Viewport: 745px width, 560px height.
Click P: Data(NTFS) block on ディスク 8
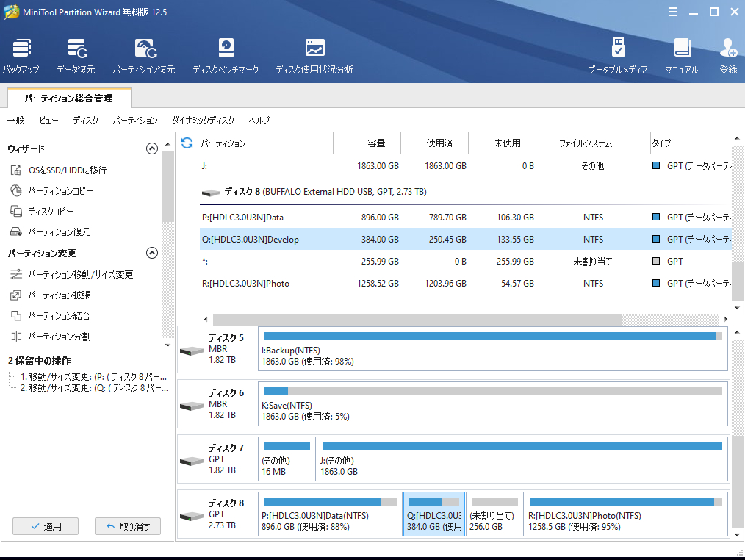330,514
